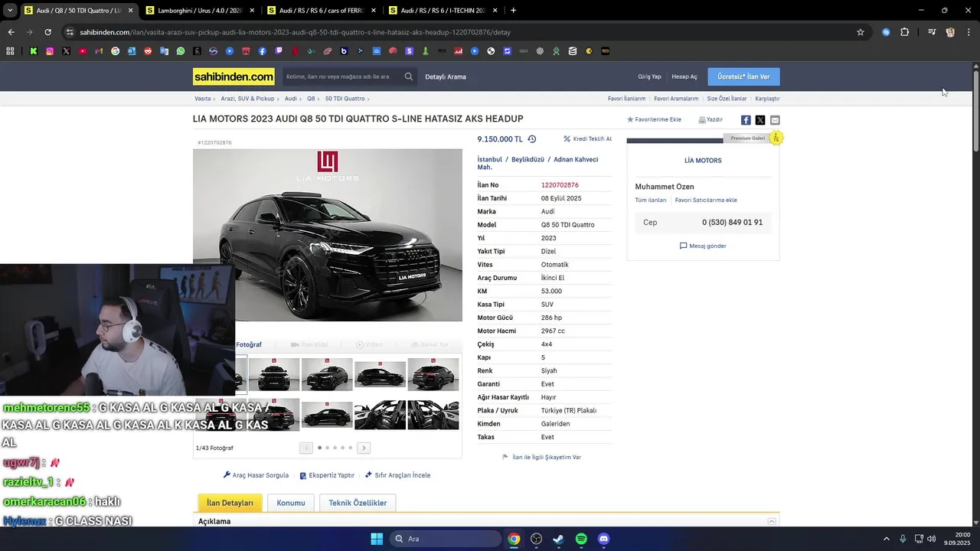The width and height of the screenshot is (980, 551).
Task: Open the LİA MOTORS seller link
Action: tap(703, 161)
